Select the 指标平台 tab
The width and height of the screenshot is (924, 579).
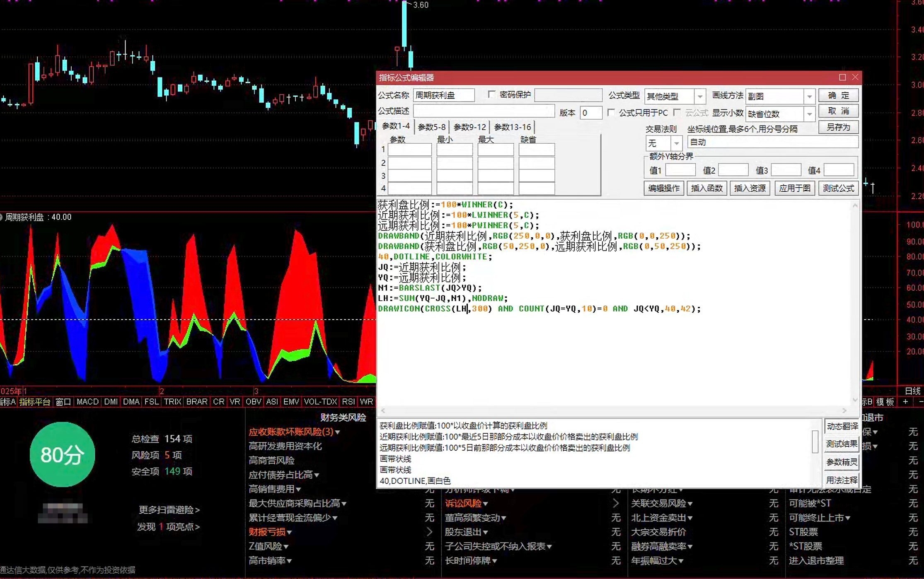click(x=35, y=402)
